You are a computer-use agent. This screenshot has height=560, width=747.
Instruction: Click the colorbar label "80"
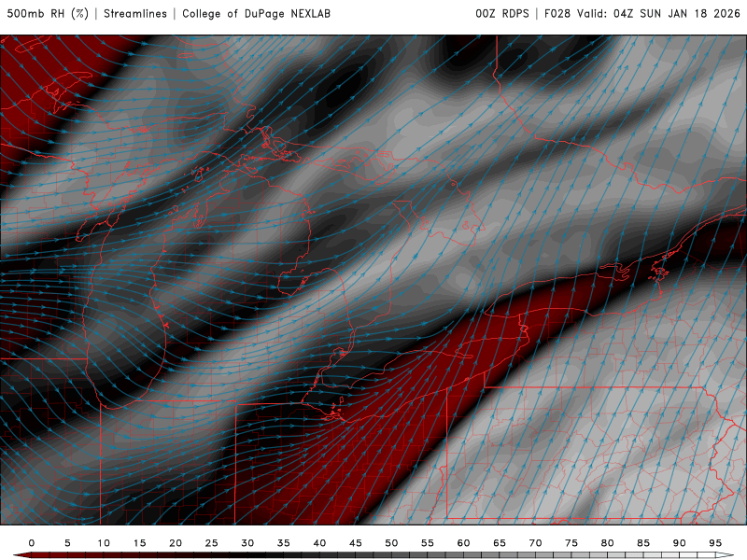coord(608,543)
